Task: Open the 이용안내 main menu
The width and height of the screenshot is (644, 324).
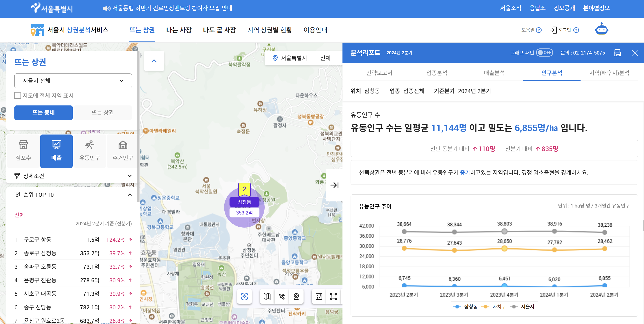Action: click(x=315, y=30)
